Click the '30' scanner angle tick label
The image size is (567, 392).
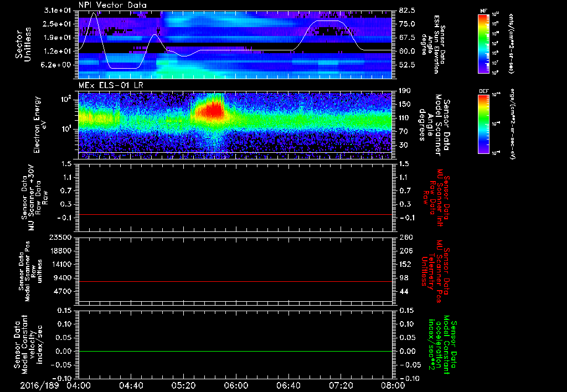pos(404,145)
